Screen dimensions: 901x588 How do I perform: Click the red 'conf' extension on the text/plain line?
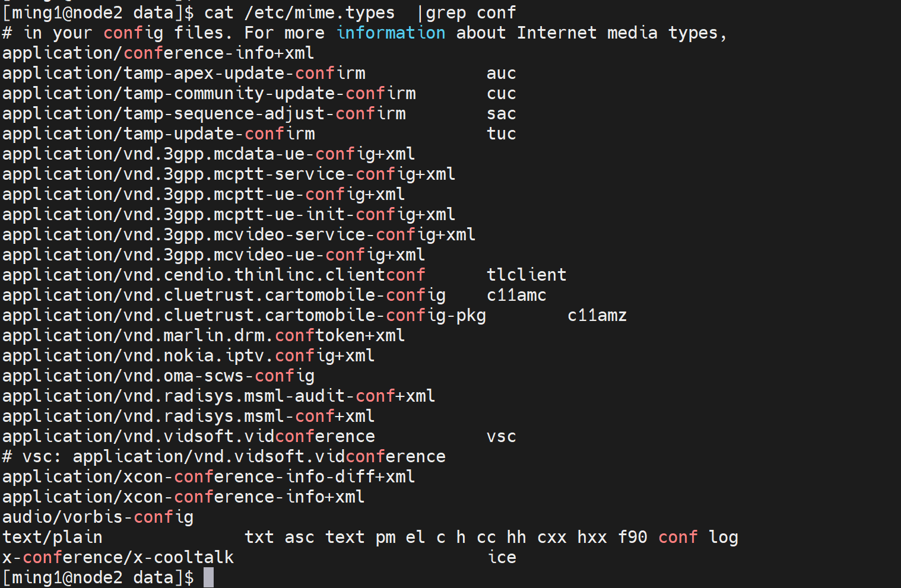click(678, 537)
